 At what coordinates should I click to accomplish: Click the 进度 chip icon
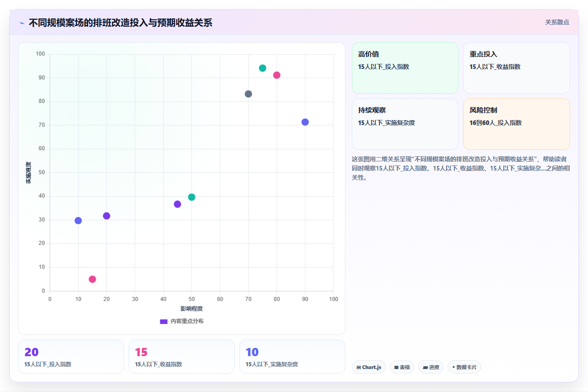tap(425, 367)
